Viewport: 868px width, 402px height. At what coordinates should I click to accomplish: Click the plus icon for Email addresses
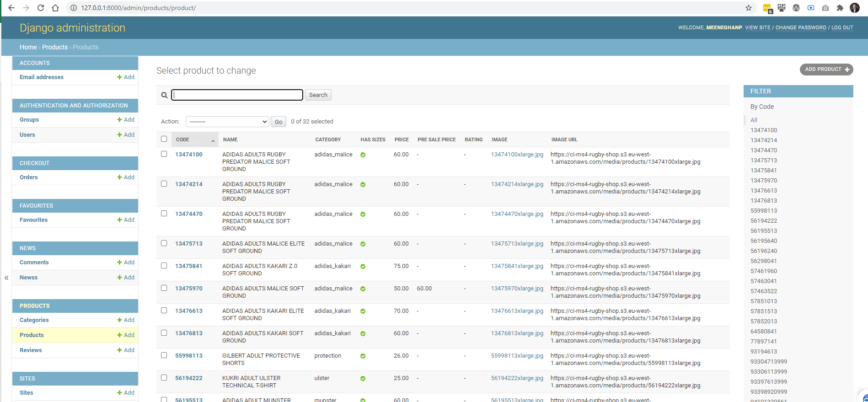tap(119, 77)
